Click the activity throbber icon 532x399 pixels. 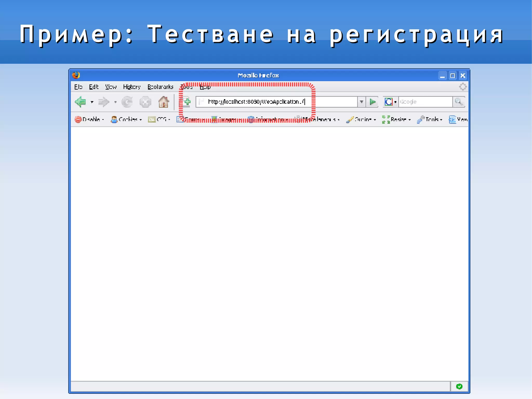click(x=463, y=87)
